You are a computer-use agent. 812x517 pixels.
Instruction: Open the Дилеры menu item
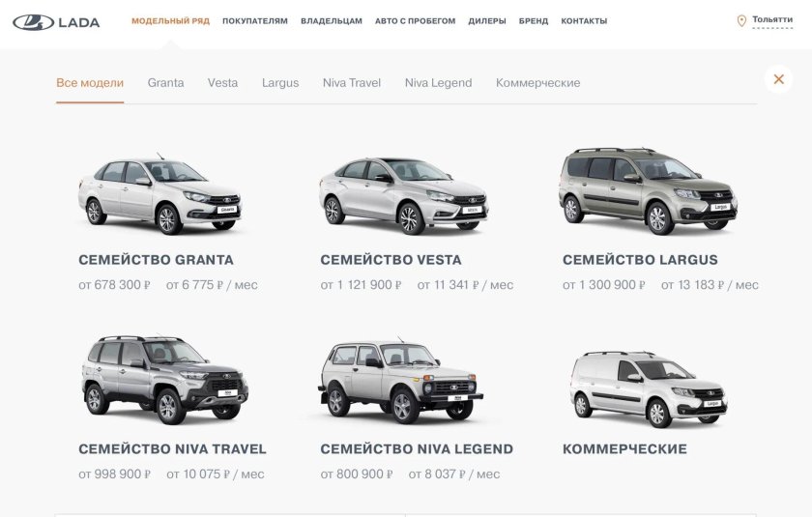coord(487,21)
